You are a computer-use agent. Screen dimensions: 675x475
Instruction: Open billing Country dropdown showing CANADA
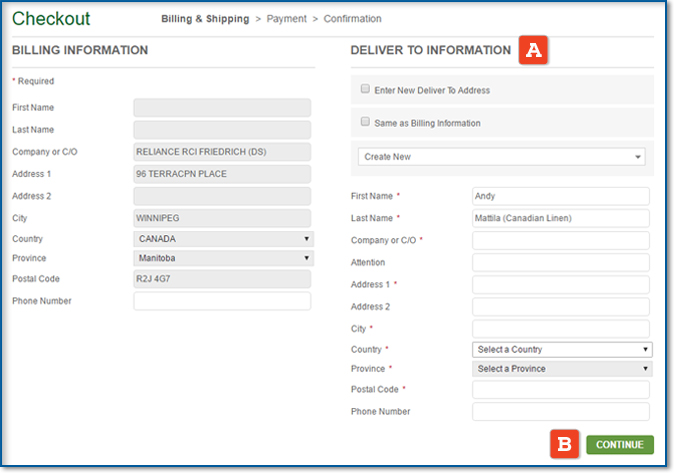pos(223,240)
